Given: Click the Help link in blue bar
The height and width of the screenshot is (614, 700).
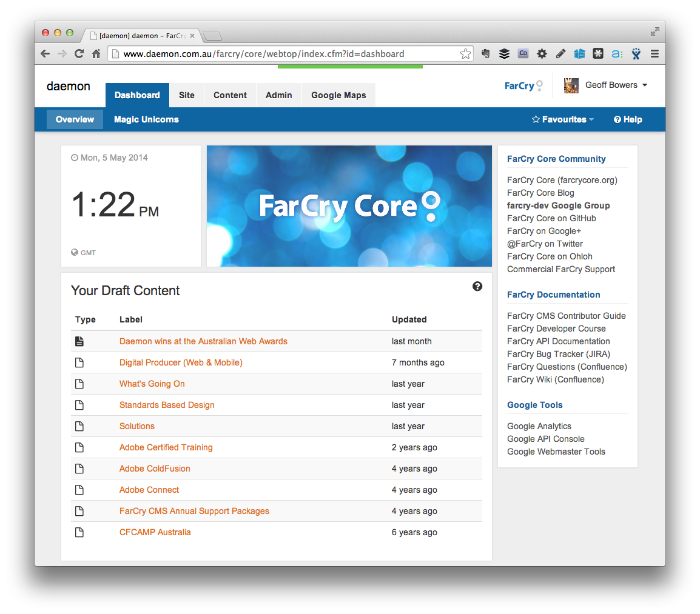Looking at the screenshot, I should pyautogui.click(x=628, y=119).
